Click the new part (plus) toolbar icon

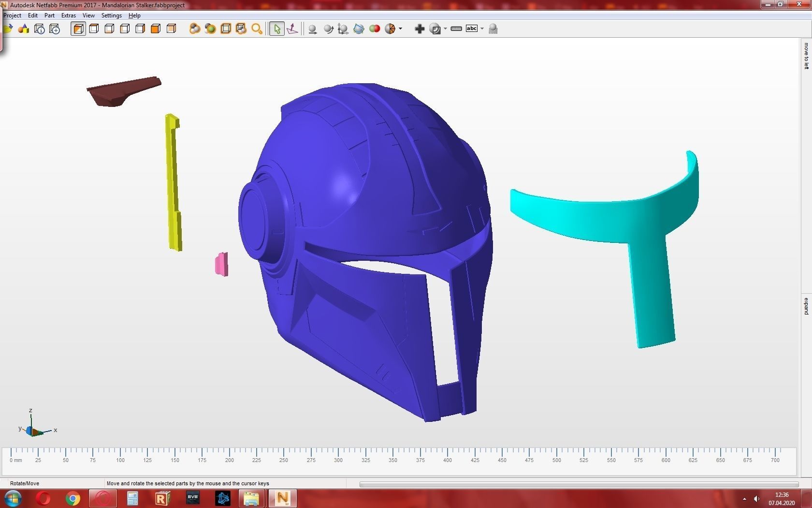(55, 29)
